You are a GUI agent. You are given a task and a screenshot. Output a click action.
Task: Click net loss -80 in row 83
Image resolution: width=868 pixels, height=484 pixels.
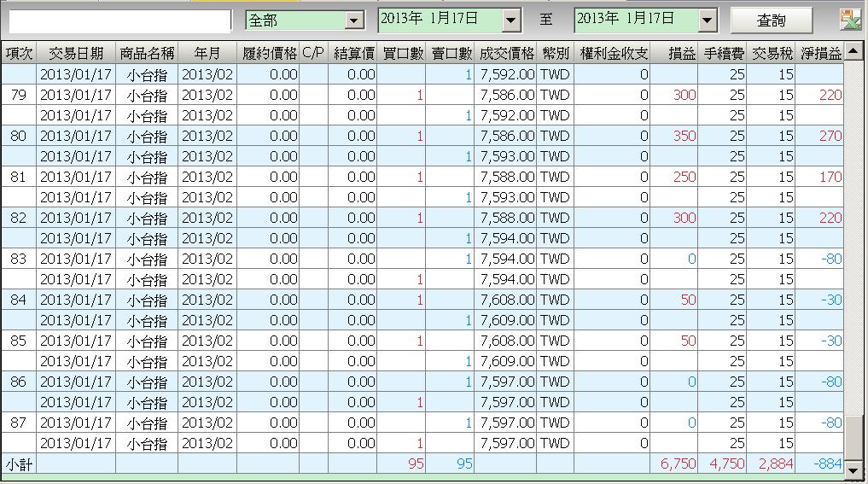click(x=831, y=259)
